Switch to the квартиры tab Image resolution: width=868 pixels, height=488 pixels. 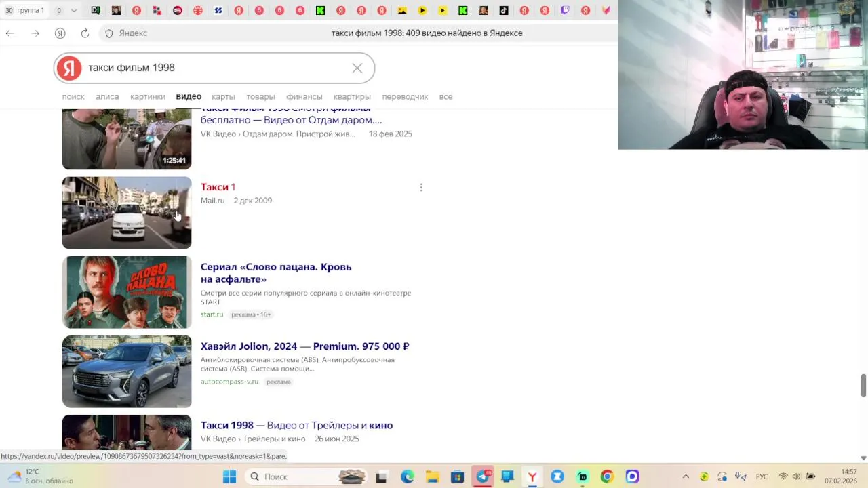352,96
